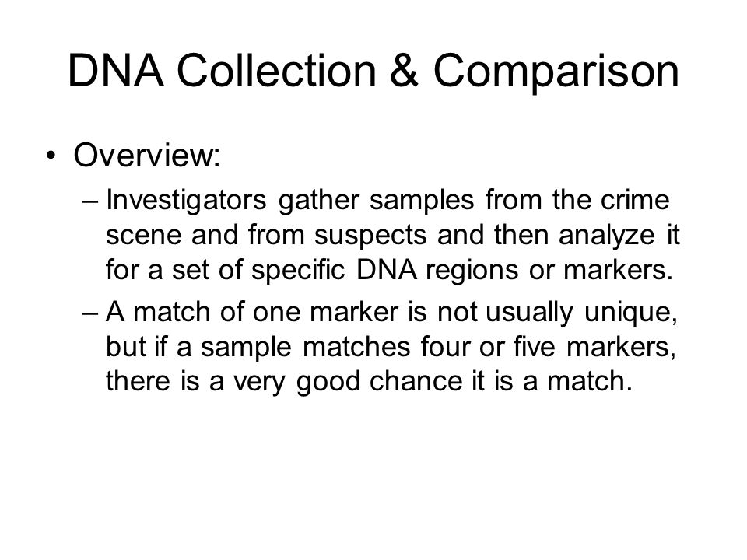Click the word 'chance' in the last line
The width and height of the screenshot is (747, 560).
416,381
